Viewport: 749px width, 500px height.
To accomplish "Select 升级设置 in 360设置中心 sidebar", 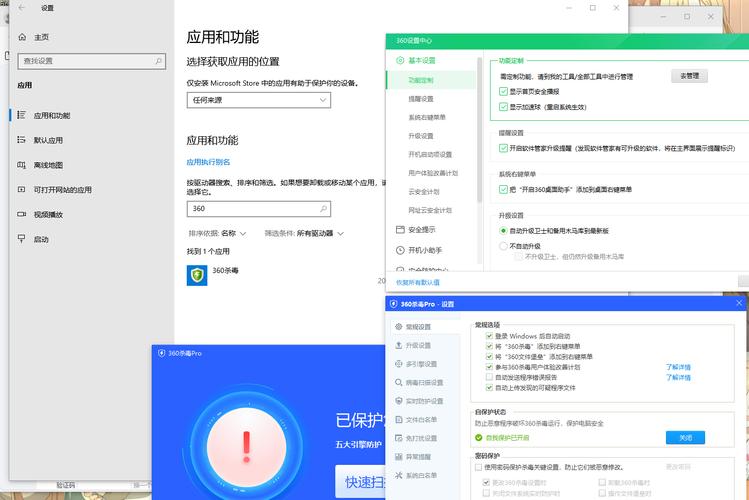I will pos(421,136).
